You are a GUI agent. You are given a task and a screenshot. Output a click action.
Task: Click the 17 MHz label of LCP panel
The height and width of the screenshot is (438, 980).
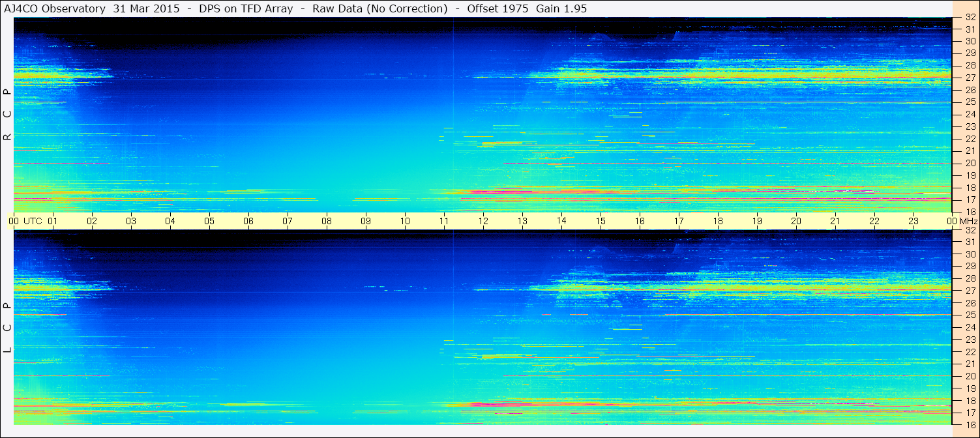[x=970, y=413]
